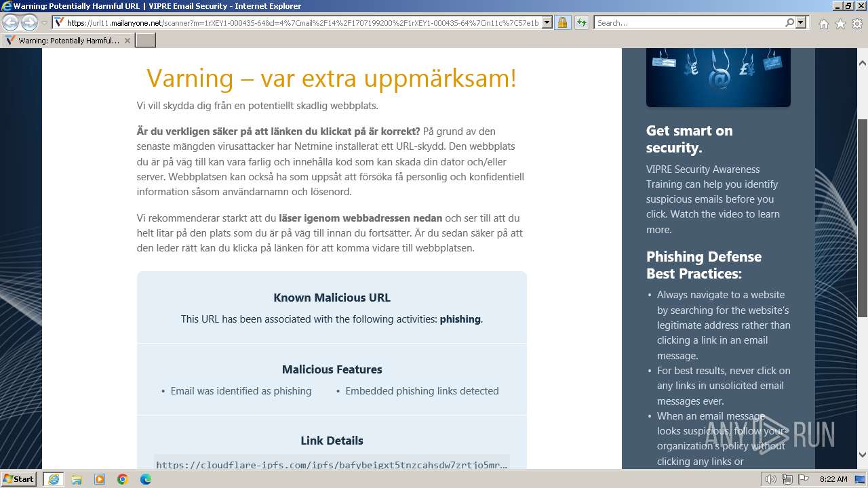Open Favorites star icon

tap(840, 24)
